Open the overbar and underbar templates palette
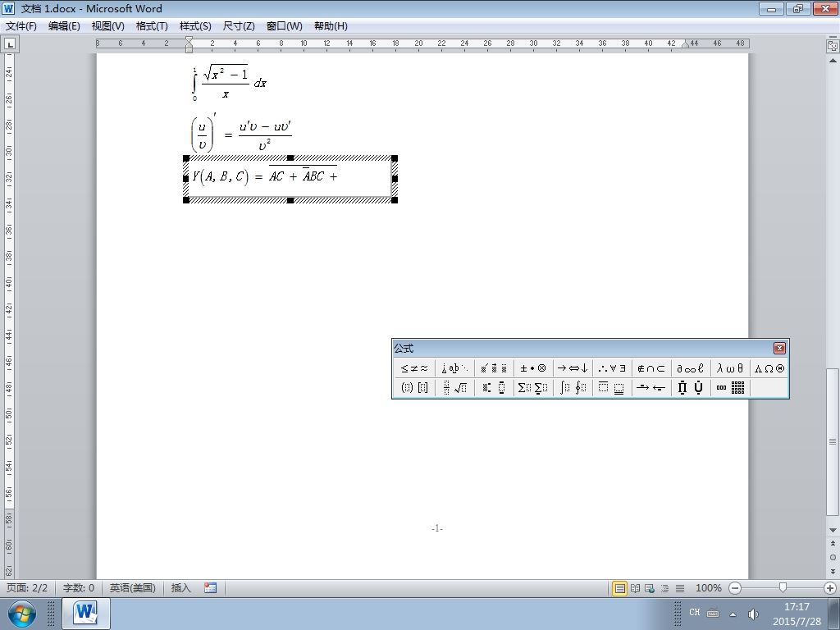The width and height of the screenshot is (840, 630). tap(611, 387)
